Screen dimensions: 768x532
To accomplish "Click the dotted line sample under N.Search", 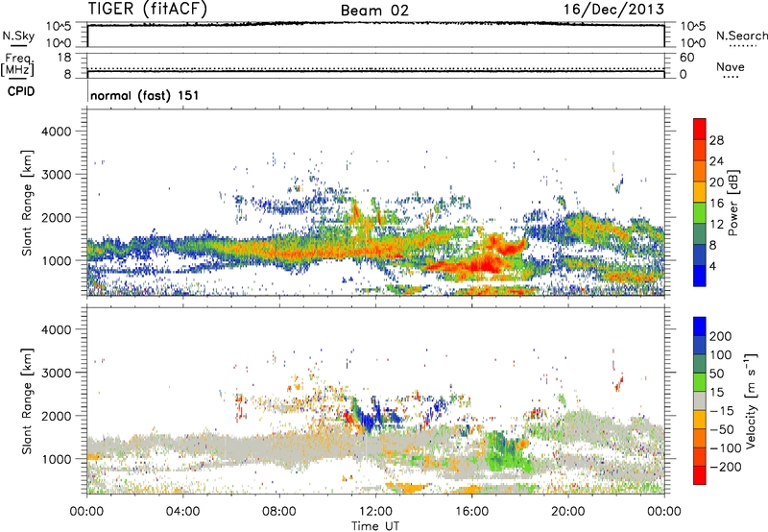I will coord(742,46).
